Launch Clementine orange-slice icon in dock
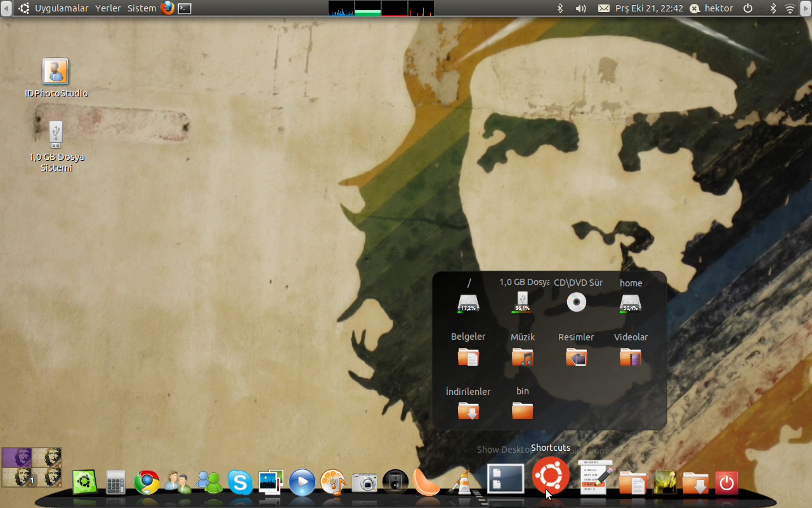This screenshot has width=812, height=508. coord(426,483)
